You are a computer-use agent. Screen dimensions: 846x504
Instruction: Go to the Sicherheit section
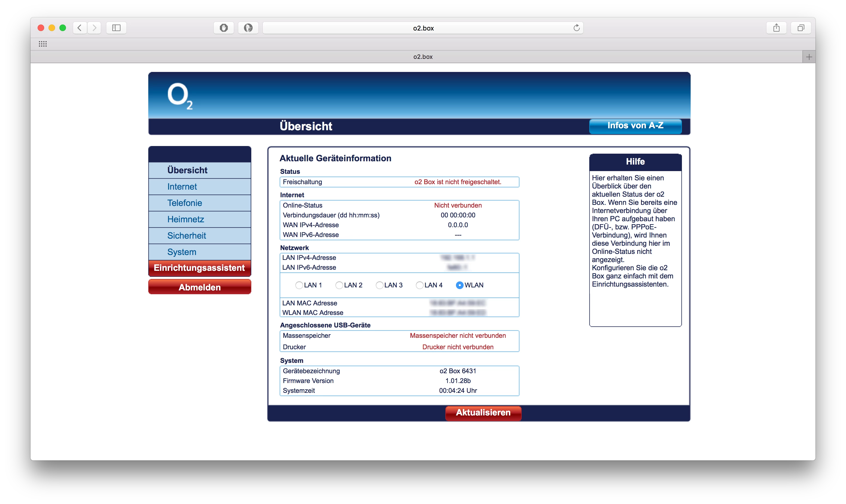(186, 236)
